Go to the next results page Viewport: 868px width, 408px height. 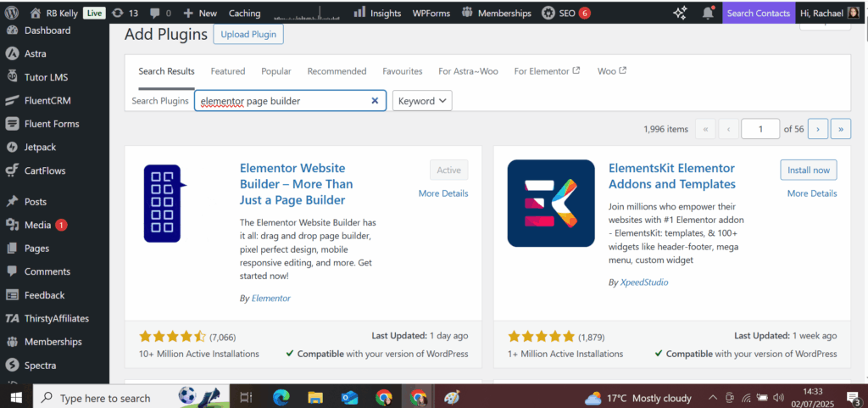click(818, 129)
